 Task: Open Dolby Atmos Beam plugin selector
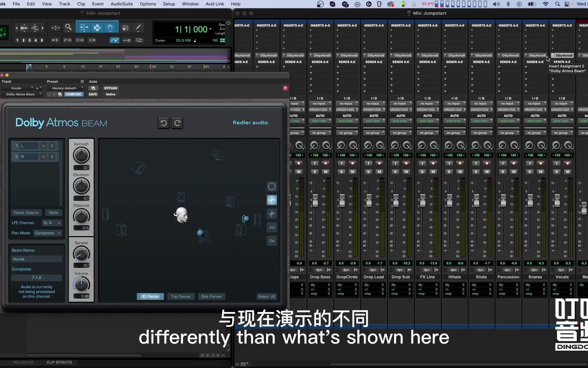tap(22, 94)
